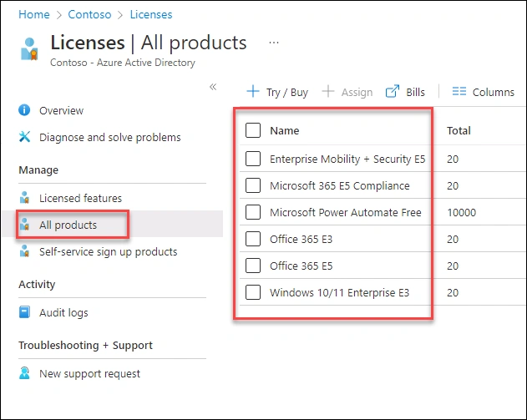This screenshot has height=420, width=527.
Task: Click the Assign button
Action: (347, 92)
